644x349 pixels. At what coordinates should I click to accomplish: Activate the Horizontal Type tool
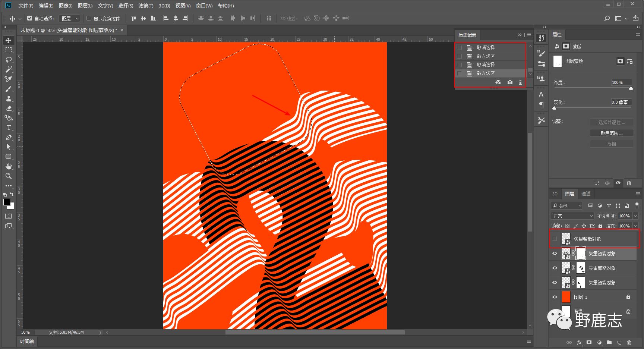(x=9, y=128)
